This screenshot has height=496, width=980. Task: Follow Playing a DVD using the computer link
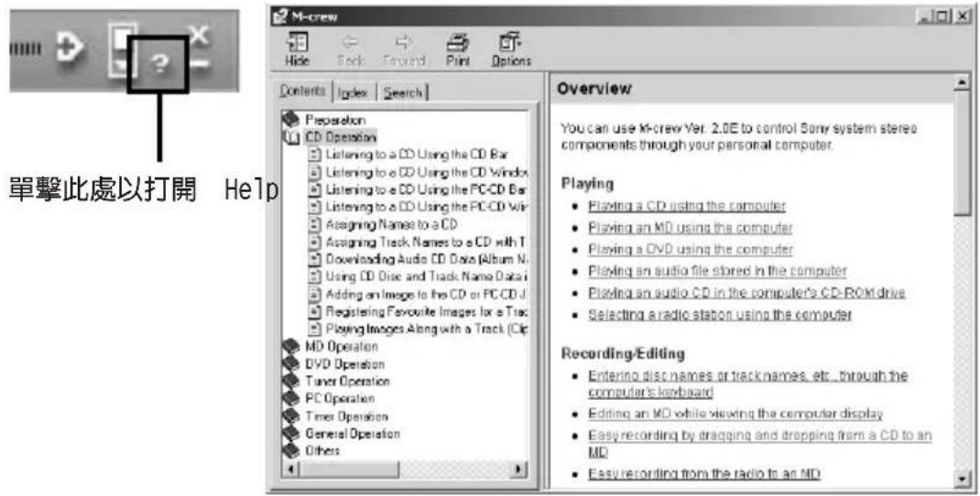[690, 249]
